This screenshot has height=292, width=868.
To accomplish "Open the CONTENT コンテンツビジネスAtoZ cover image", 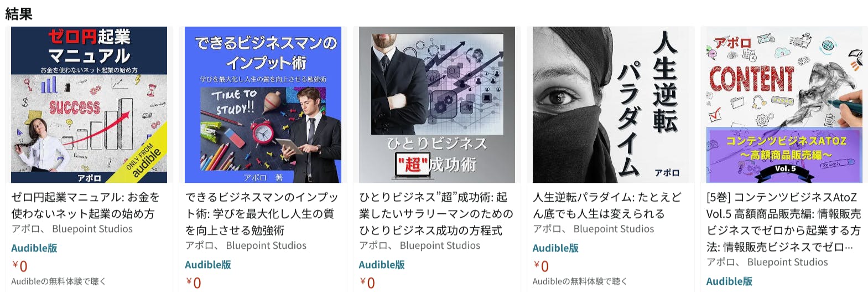I will tap(784, 105).
